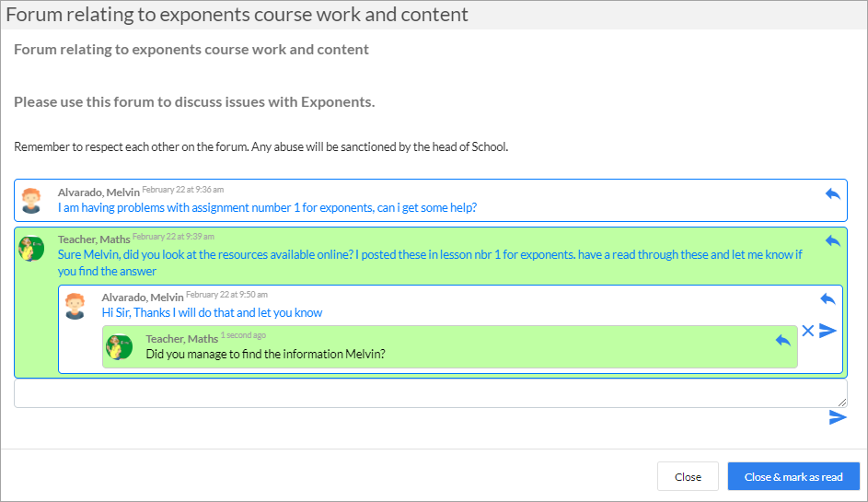Open 'I am having problems with assignment' message
Image resolution: width=868 pixels, height=502 pixels.
267,208
